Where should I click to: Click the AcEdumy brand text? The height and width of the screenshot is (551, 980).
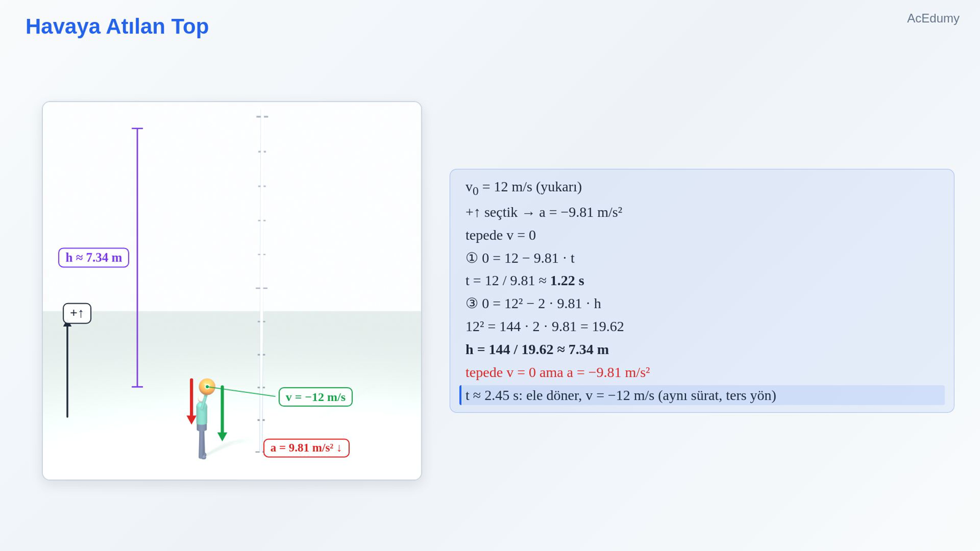(933, 18)
